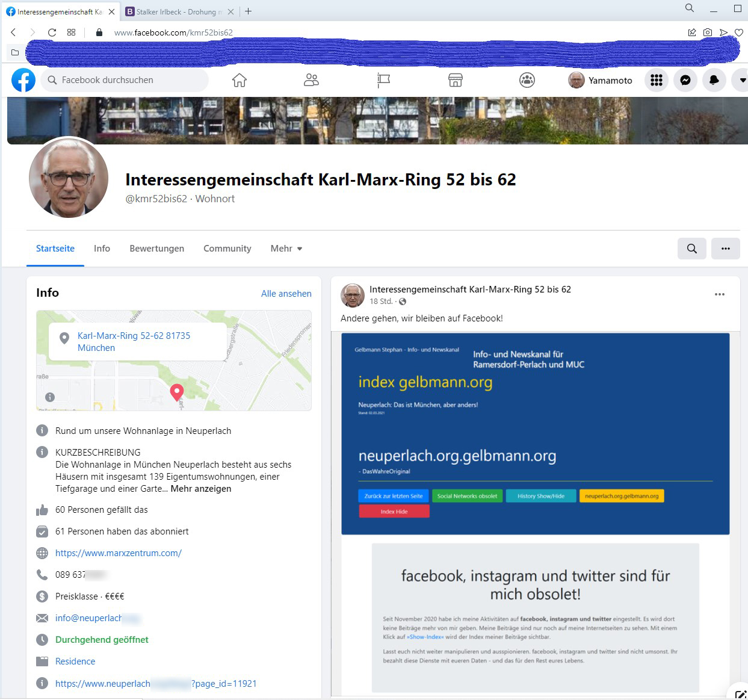Open the neuperlach page_id=11921 link

(x=156, y=684)
